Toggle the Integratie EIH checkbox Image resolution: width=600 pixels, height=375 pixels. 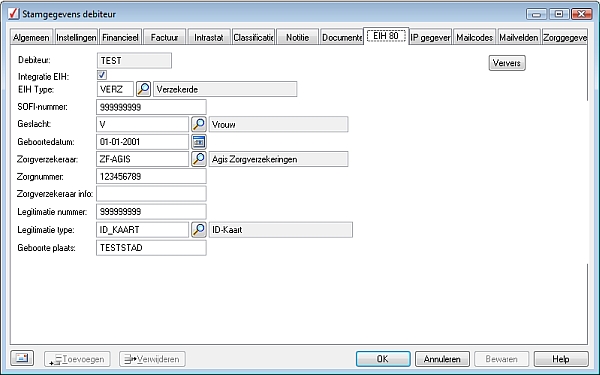point(102,75)
